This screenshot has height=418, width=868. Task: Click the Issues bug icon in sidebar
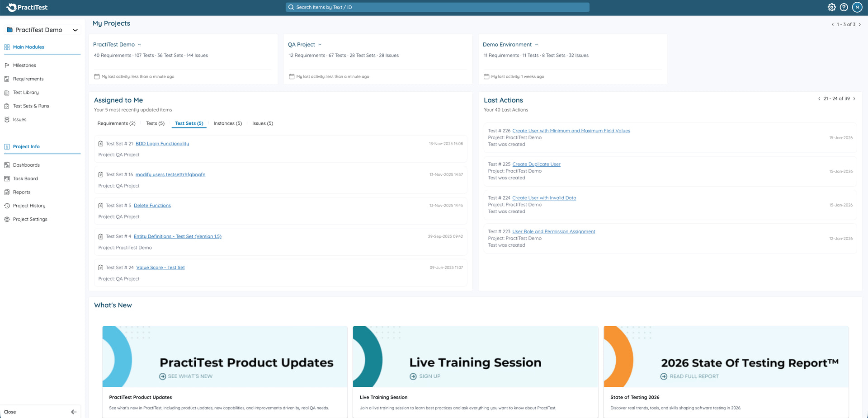click(x=7, y=120)
